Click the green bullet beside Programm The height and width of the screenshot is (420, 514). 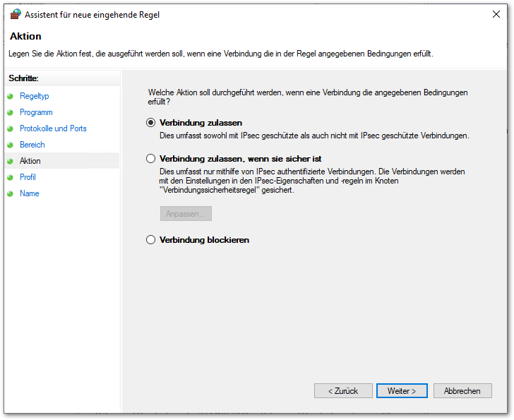[11, 113]
